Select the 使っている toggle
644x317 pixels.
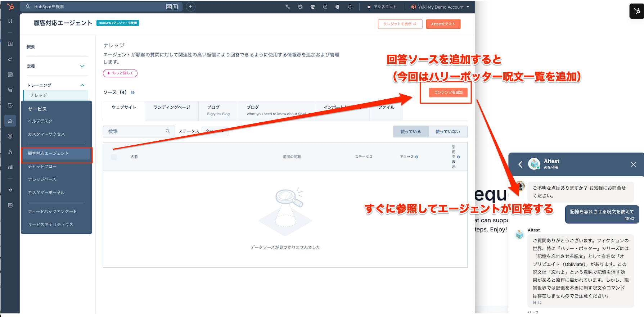pos(411,132)
